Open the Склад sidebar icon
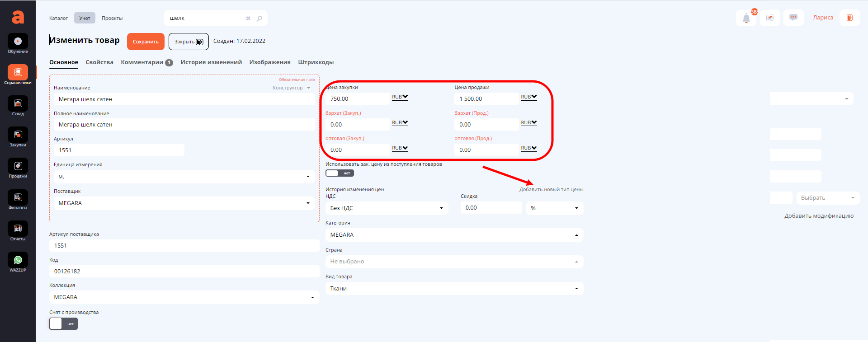The height and width of the screenshot is (342, 868). [18, 105]
